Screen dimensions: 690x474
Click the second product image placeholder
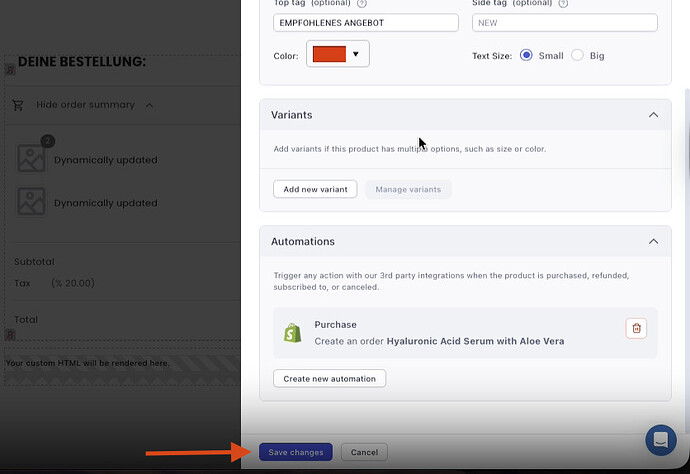pos(32,202)
